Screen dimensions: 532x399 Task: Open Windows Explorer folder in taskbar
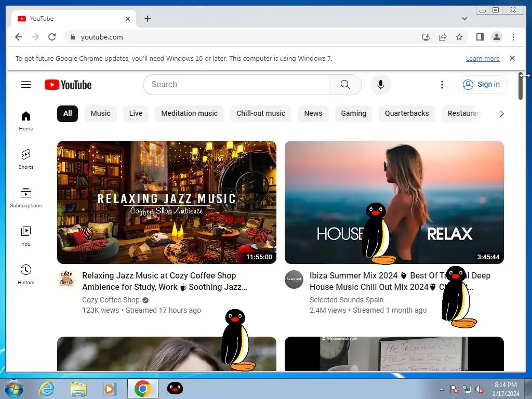coord(78,389)
